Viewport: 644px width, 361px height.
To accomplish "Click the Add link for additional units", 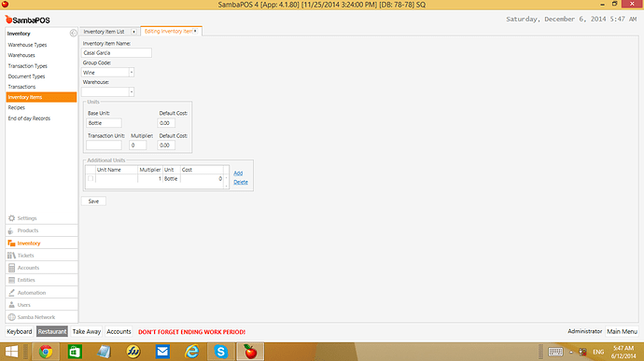I will pyautogui.click(x=238, y=173).
